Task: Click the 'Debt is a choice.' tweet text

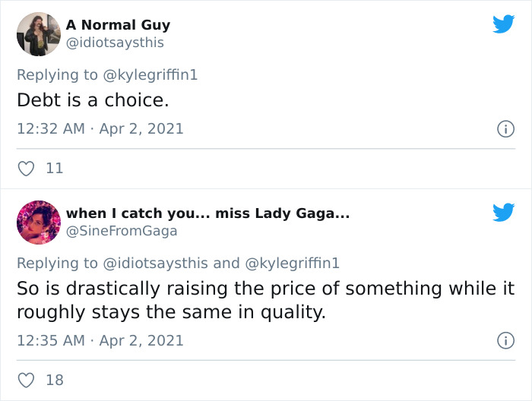Action: point(93,100)
